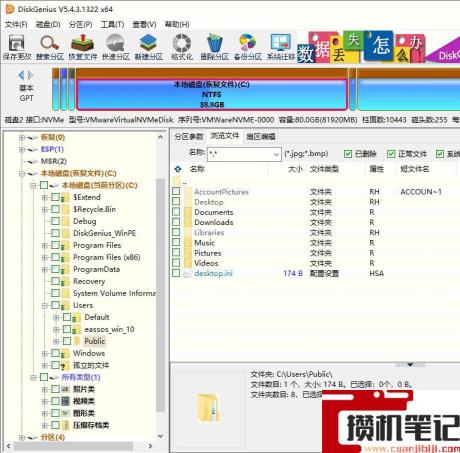Open the Help menu
Viewport: 460px width, 453px height.
coord(177,25)
